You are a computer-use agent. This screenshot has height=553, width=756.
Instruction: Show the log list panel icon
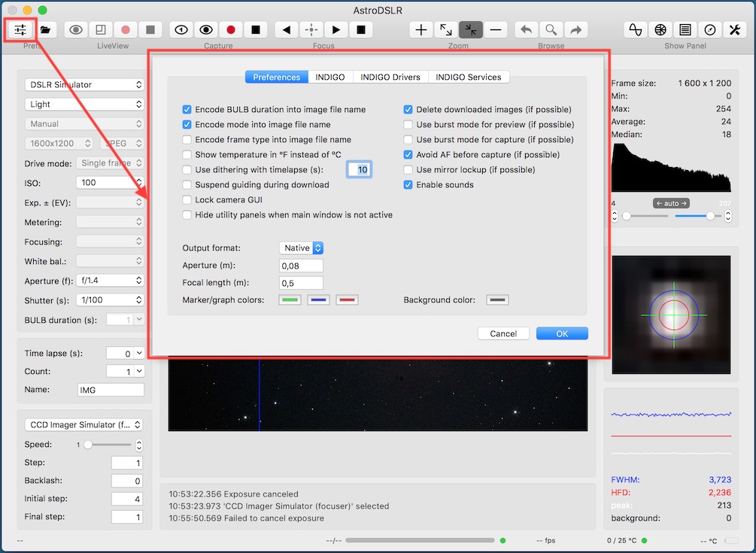685,30
